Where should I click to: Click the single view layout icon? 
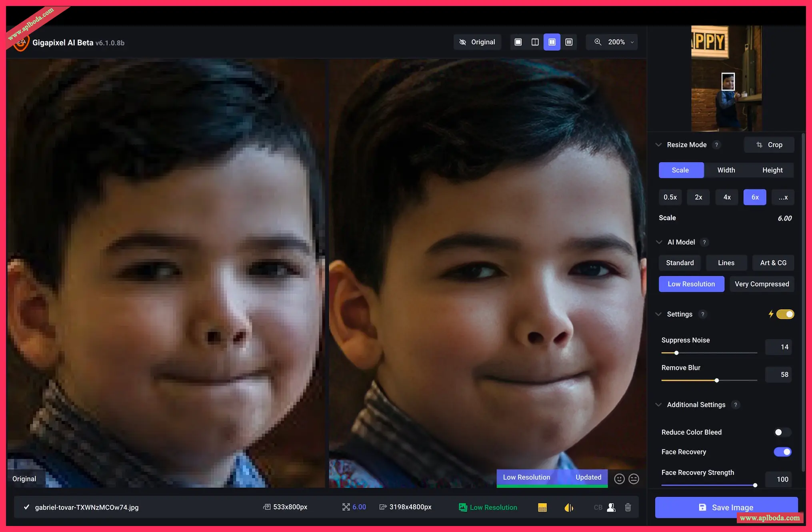(518, 42)
